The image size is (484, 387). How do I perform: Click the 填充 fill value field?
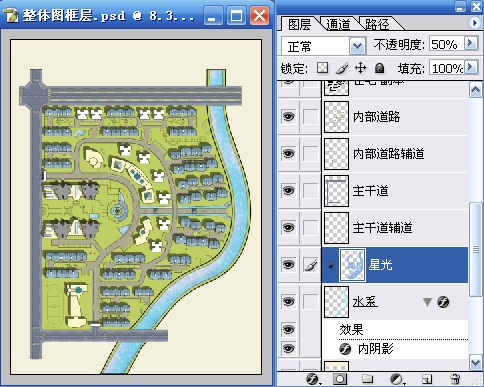[x=447, y=68]
